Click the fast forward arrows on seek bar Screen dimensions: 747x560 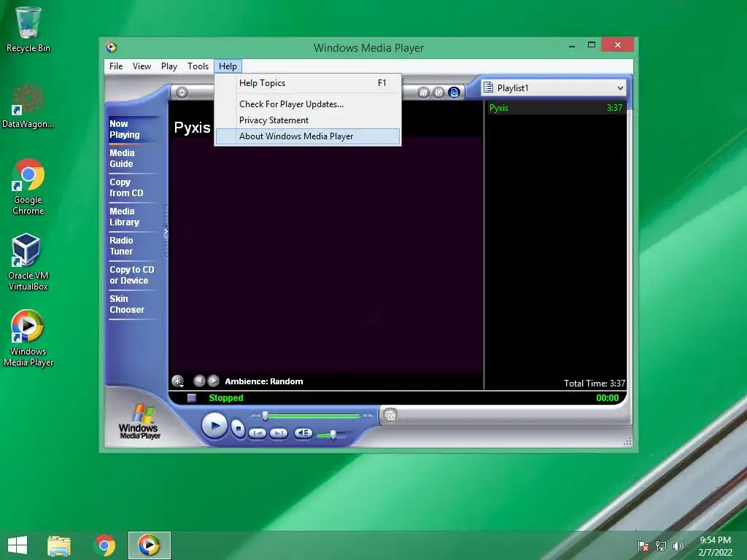tap(368, 416)
